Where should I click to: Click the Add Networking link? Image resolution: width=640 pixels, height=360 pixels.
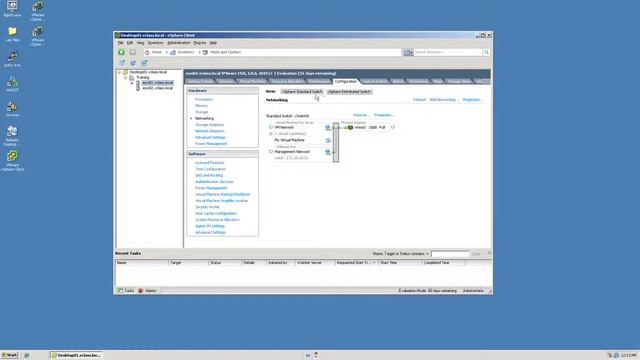443,100
